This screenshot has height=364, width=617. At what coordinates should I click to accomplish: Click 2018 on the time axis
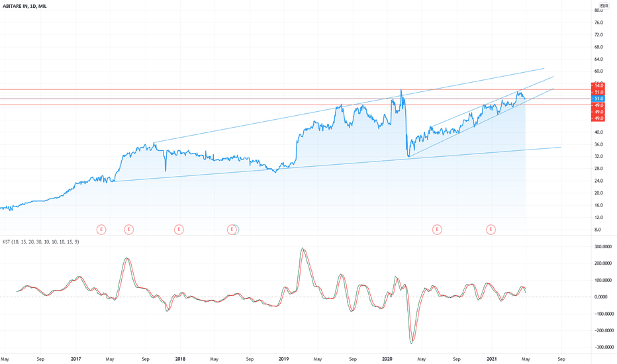[x=180, y=359]
